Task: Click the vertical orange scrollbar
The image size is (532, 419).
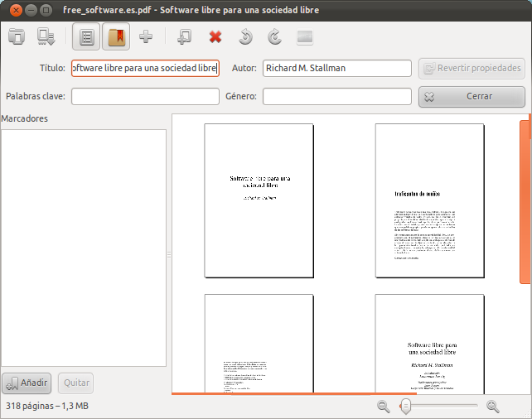Action: [x=525, y=202]
